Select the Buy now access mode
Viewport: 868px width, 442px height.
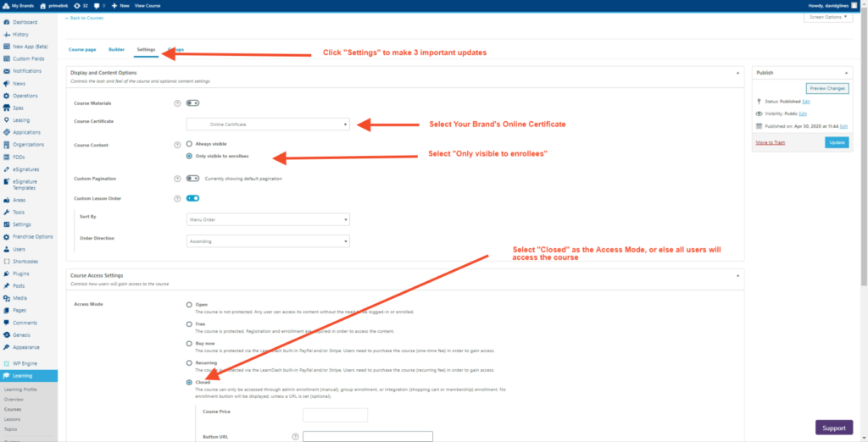(x=189, y=344)
